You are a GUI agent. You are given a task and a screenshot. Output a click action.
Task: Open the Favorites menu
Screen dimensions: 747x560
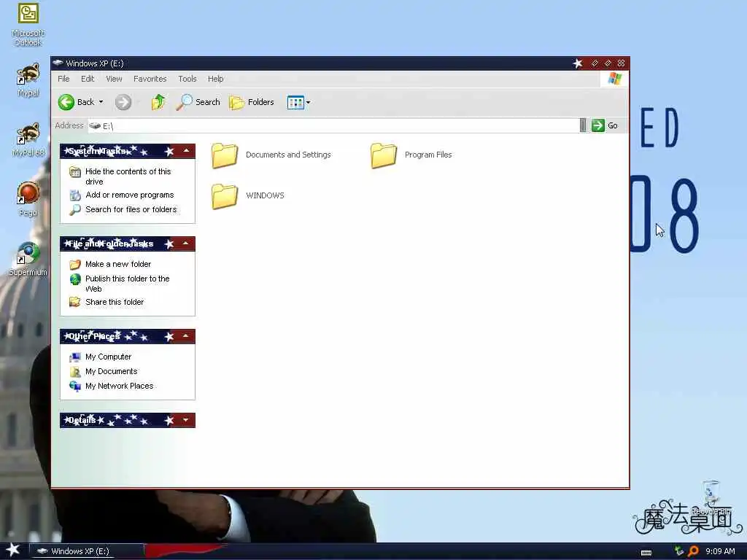tap(150, 79)
